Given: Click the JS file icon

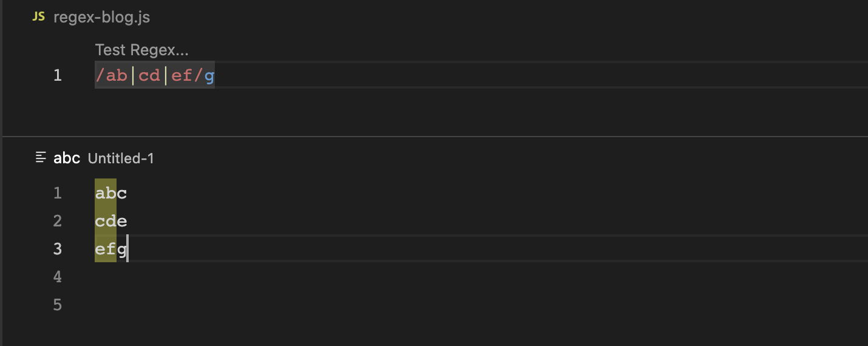Looking at the screenshot, I should [x=38, y=17].
